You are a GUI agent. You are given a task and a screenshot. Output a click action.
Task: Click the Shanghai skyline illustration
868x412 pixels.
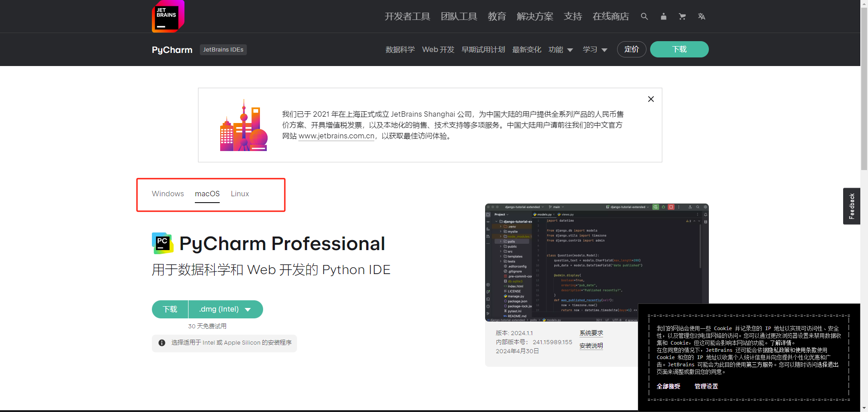244,125
